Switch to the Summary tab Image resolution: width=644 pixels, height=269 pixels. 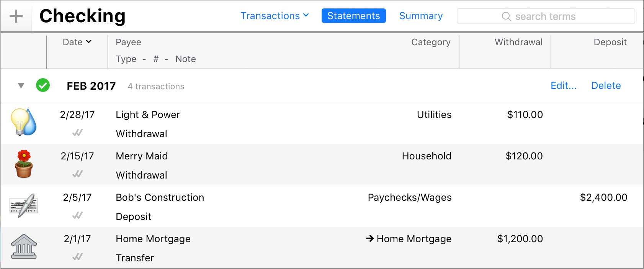(x=421, y=16)
